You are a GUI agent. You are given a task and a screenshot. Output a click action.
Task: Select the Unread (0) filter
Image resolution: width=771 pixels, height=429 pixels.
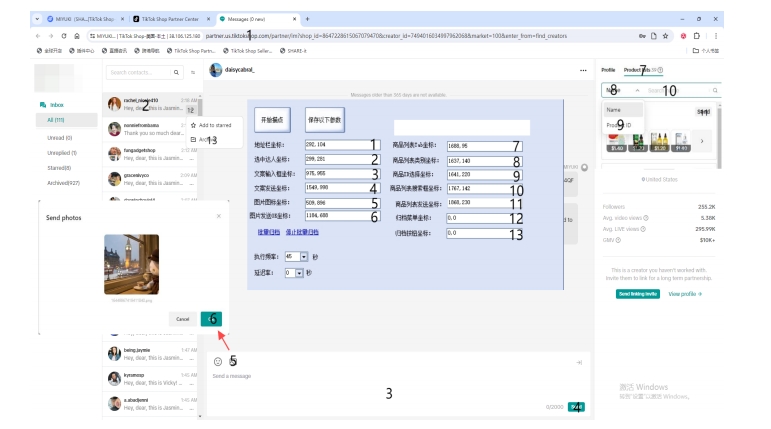click(x=59, y=138)
